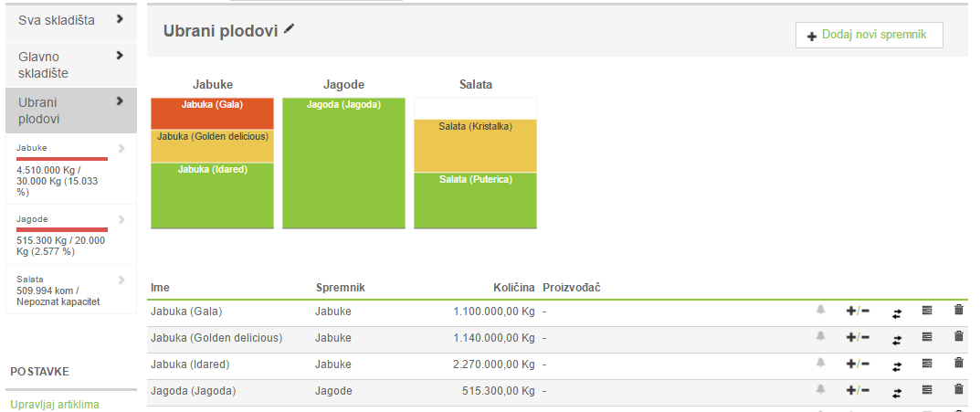Open the Upravljaj artiklima link
This screenshot has height=412, width=980.
pyautogui.click(x=55, y=404)
